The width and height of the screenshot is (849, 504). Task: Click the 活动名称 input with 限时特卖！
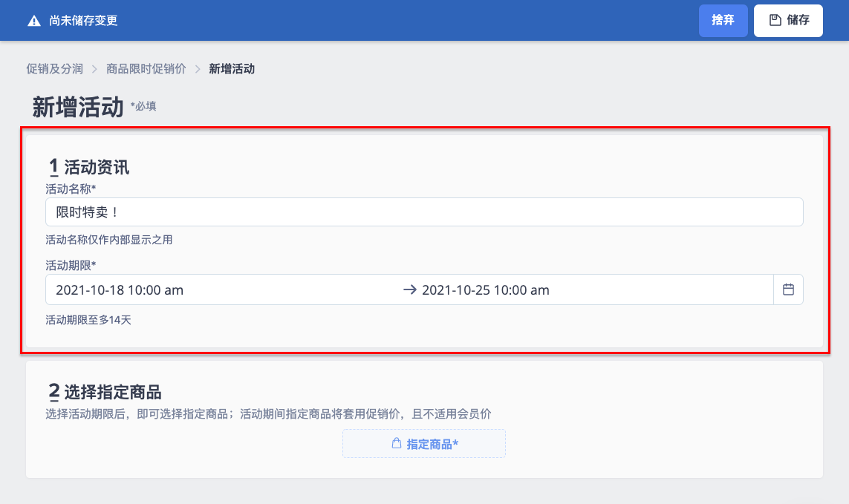coord(424,212)
